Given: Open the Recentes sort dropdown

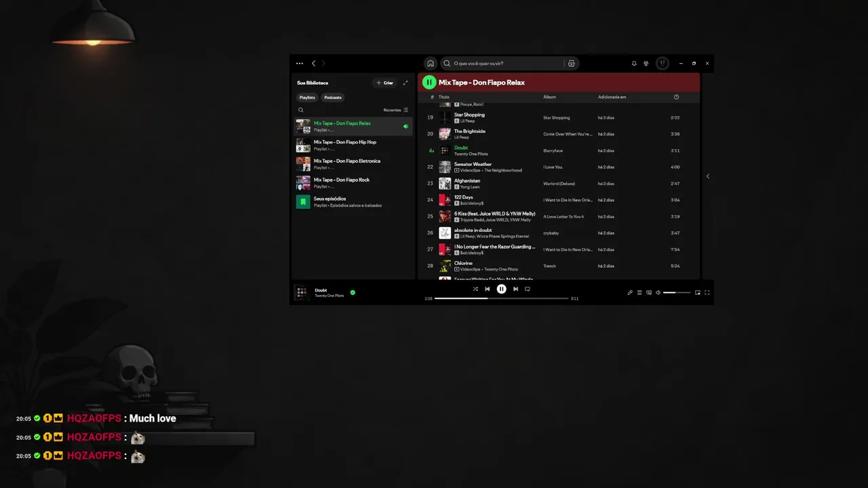Looking at the screenshot, I should [x=395, y=110].
